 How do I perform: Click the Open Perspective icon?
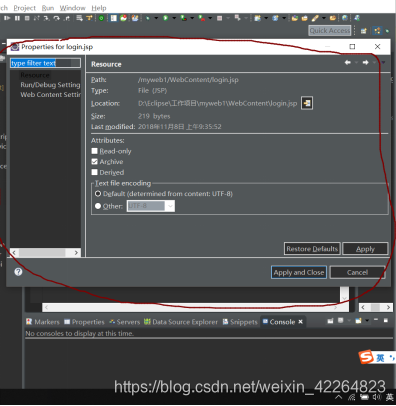[364, 31]
